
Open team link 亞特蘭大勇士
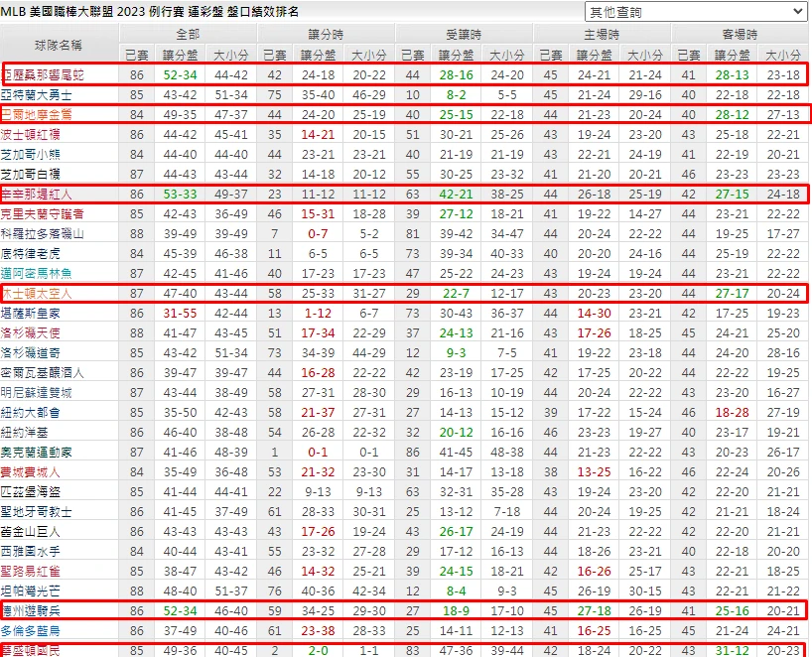37,95
